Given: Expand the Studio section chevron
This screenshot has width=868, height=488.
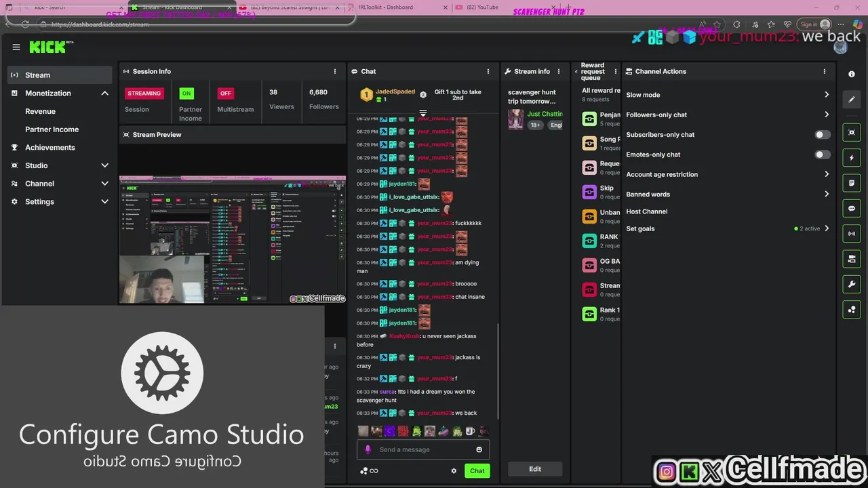Looking at the screenshot, I should coord(104,165).
